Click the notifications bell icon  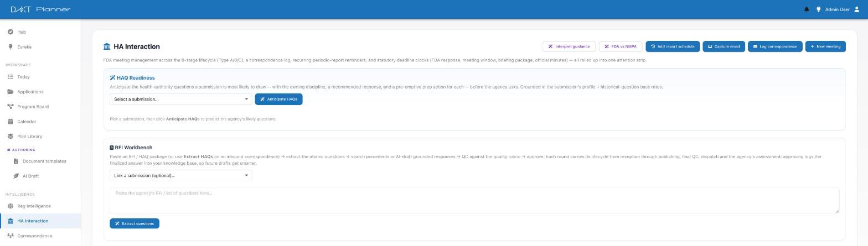(807, 9)
